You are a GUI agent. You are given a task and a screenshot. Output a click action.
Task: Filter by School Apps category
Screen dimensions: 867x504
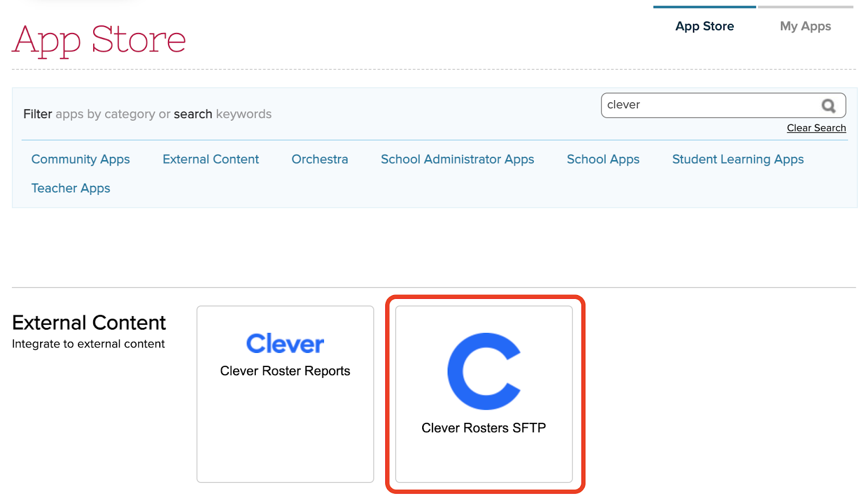click(603, 159)
